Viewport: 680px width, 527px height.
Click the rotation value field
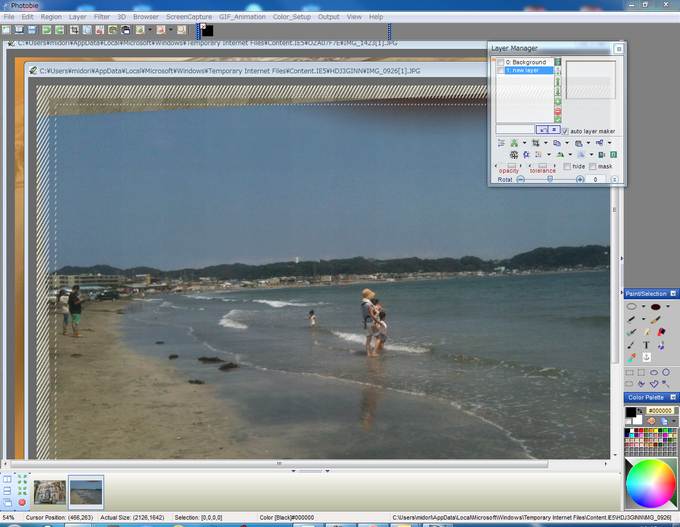(596, 180)
